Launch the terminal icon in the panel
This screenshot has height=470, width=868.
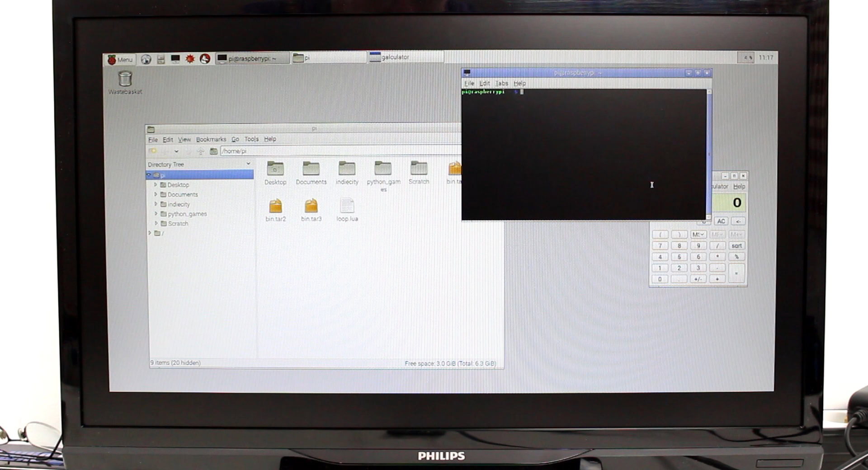click(x=175, y=59)
